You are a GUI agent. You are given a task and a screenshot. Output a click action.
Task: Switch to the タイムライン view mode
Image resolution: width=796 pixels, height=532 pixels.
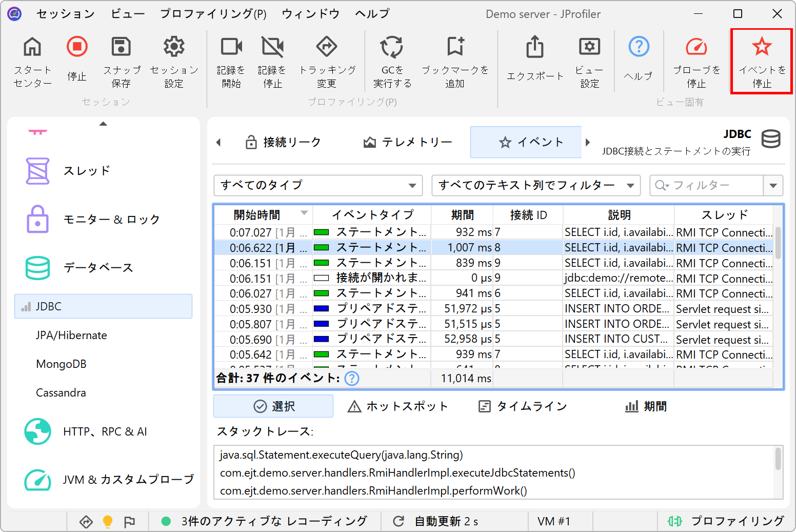[522, 406]
